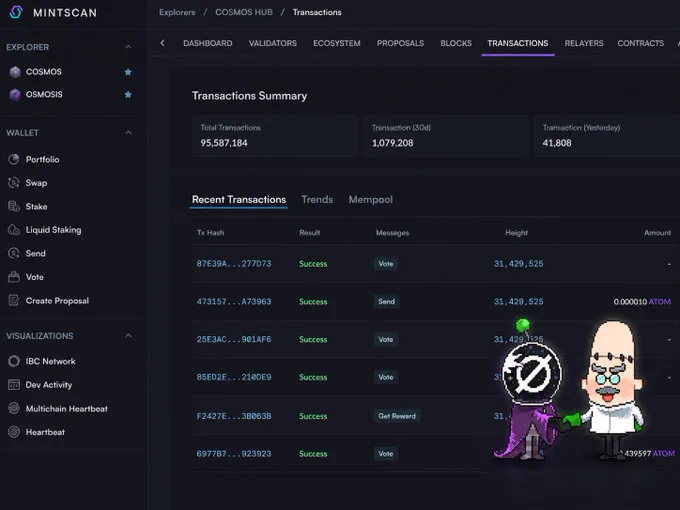680x510 pixels.
Task: Open the ECOSYSTEM tab
Action: coord(337,43)
